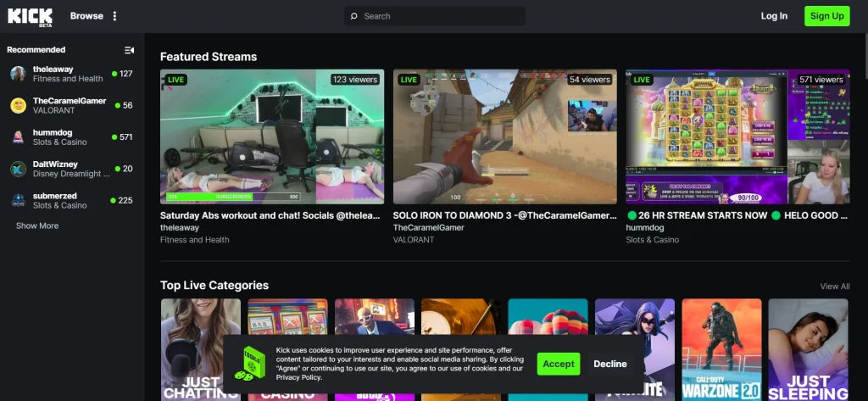Open hummdog avatar in sidebar
Screen dimensions: 868x401
coord(19,136)
